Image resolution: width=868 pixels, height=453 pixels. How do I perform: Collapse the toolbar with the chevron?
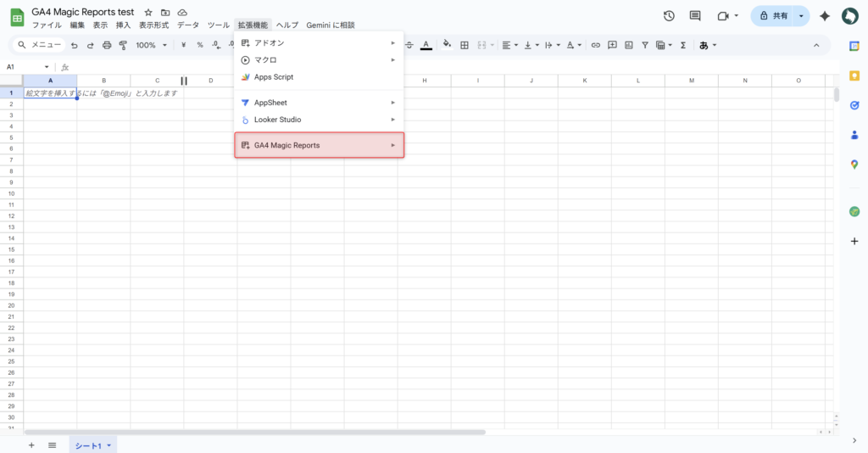coord(816,46)
